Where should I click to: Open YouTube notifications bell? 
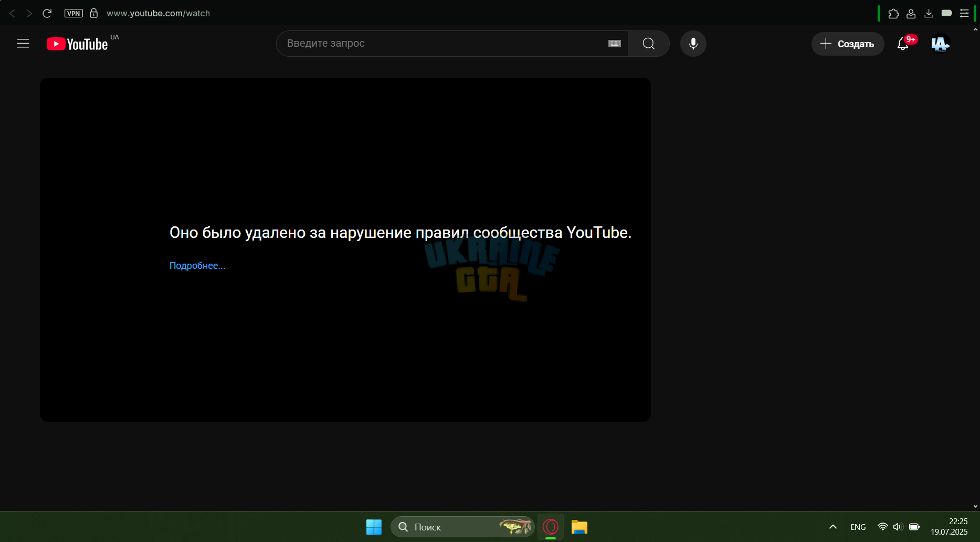pyautogui.click(x=903, y=44)
